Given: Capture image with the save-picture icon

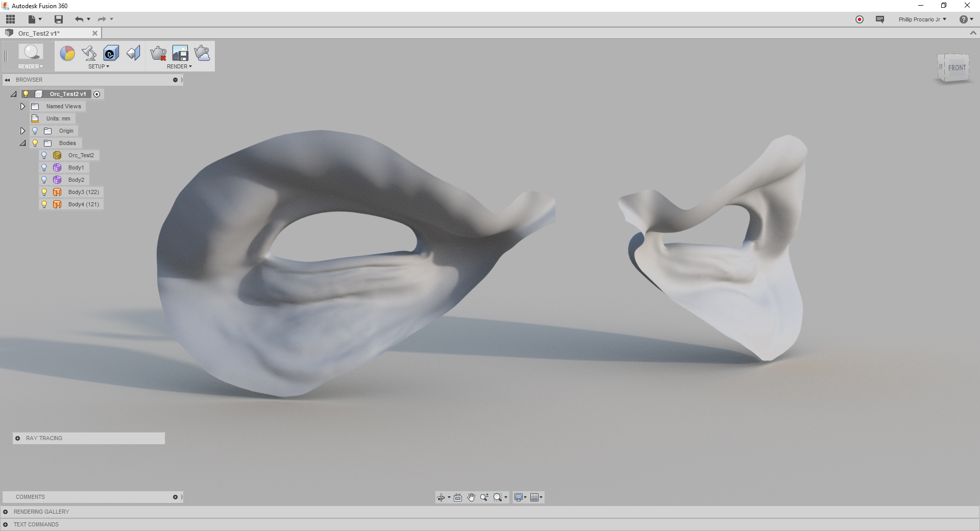Looking at the screenshot, I should tap(180, 53).
